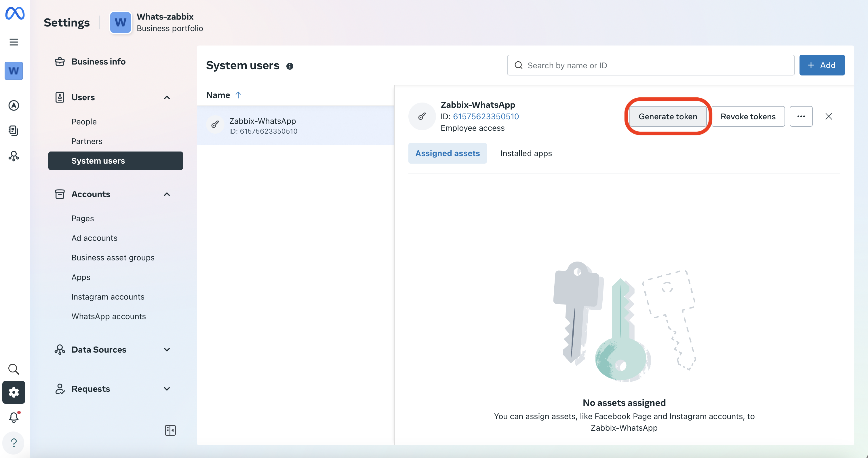Screen dimensions: 868x458
Task: Open Apps under Accounts
Action: coord(81,277)
